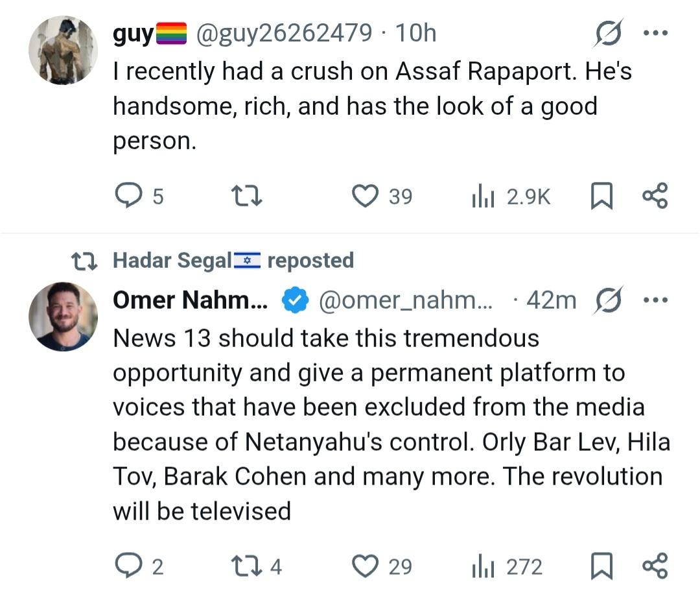Open Grok icon on guy's tweet

pyautogui.click(x=608, y=33)
